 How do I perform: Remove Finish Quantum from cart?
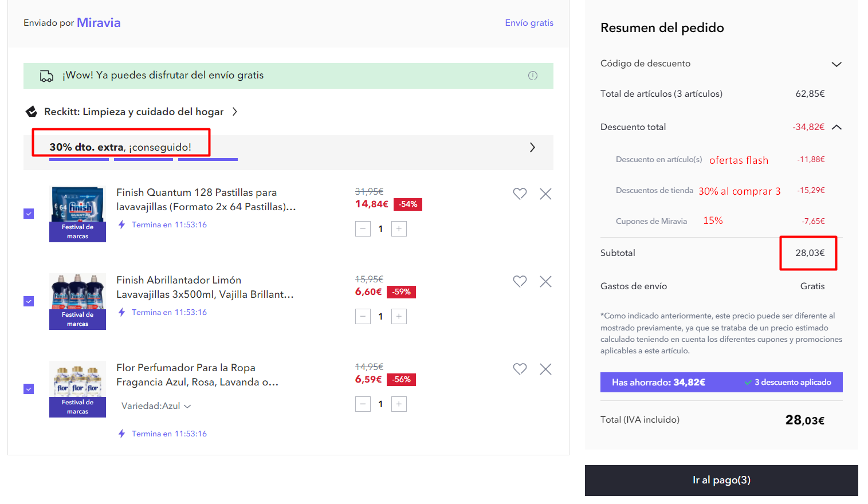pos(545,194)
